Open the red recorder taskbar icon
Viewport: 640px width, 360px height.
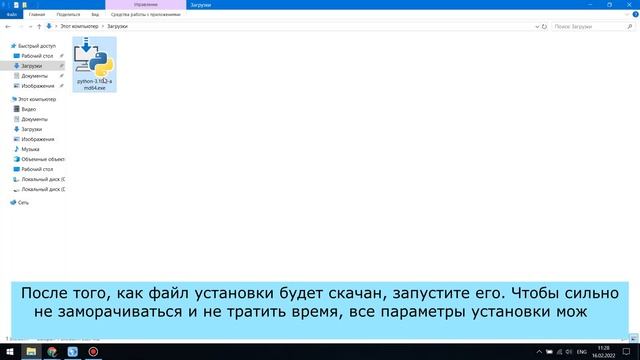click(x=93, y=351)
